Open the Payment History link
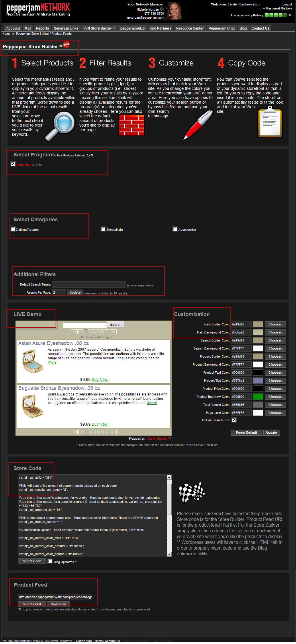The image size is (296, 644). tap(279, 8)
